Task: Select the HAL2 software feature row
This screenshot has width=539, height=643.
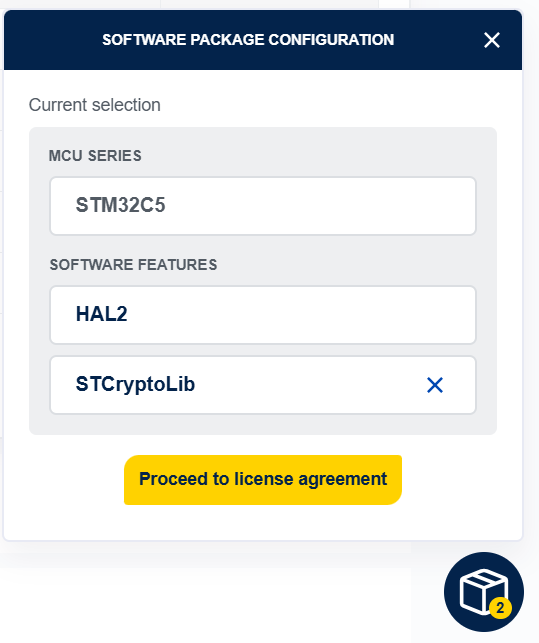Action: 263,315
